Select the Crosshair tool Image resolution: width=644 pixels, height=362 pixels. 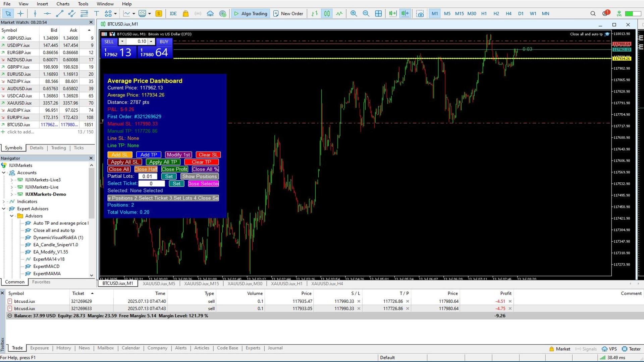point(20,13)
